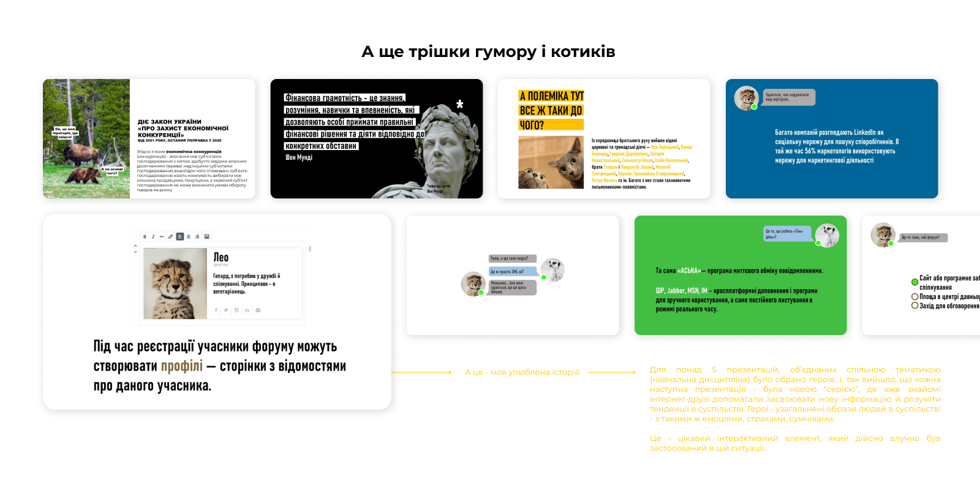
Task: Insert link via the chain icon
Action: 170,236
